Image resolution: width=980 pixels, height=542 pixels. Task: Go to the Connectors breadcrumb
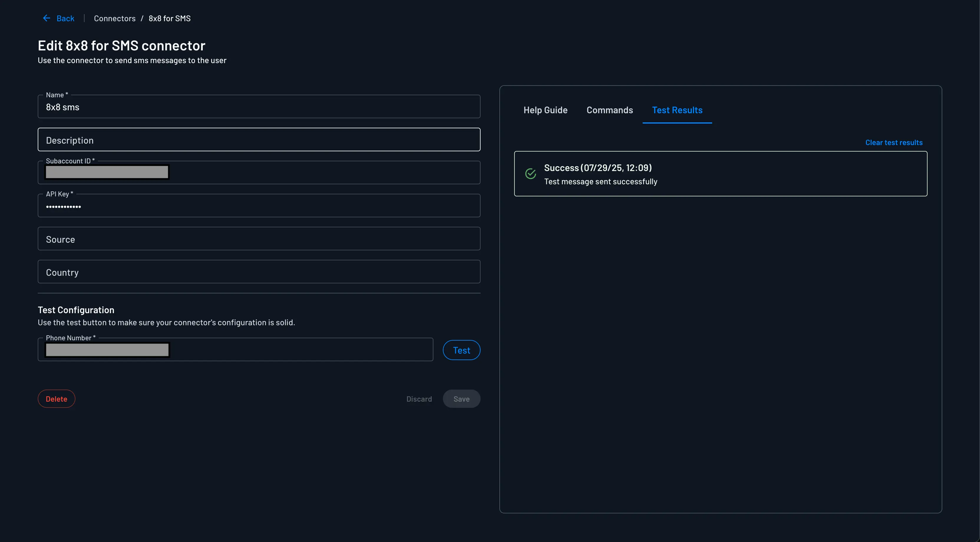coord(115,18)
